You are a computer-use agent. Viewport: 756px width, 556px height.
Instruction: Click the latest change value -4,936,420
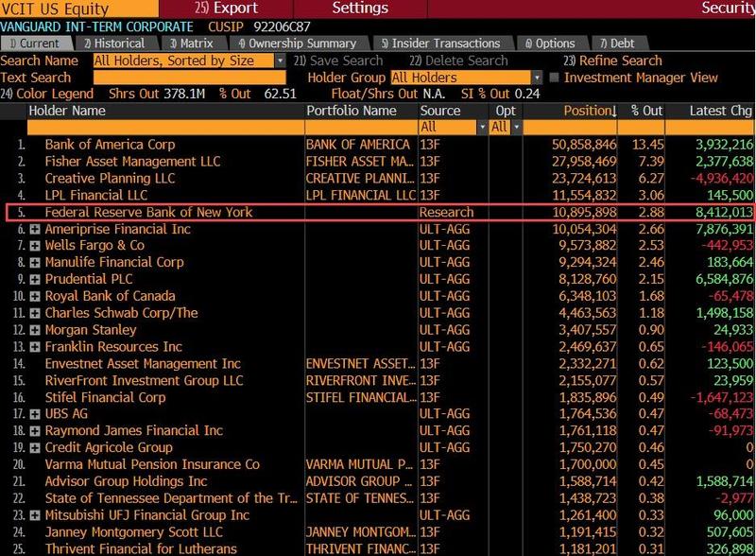coord(722,179)
